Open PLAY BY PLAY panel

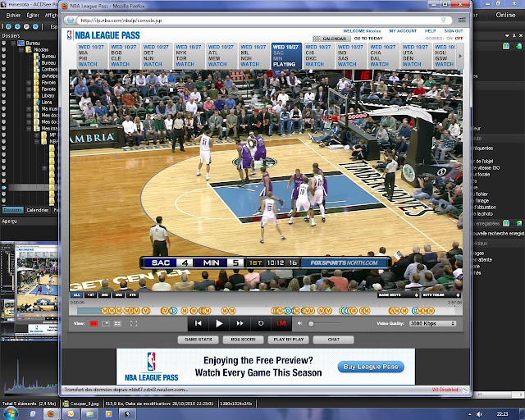point(288,340)
